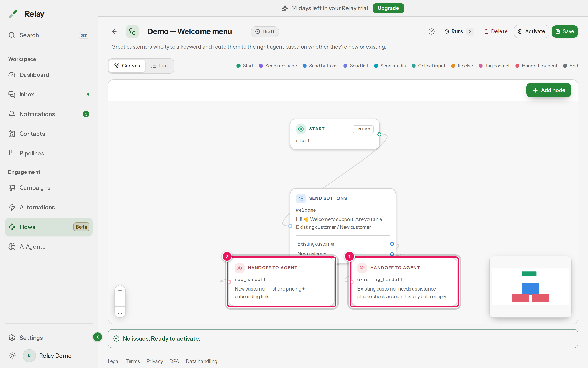Click the new_handoff node agent icon
The image size is (588, 368).
[x=239, y=268]
